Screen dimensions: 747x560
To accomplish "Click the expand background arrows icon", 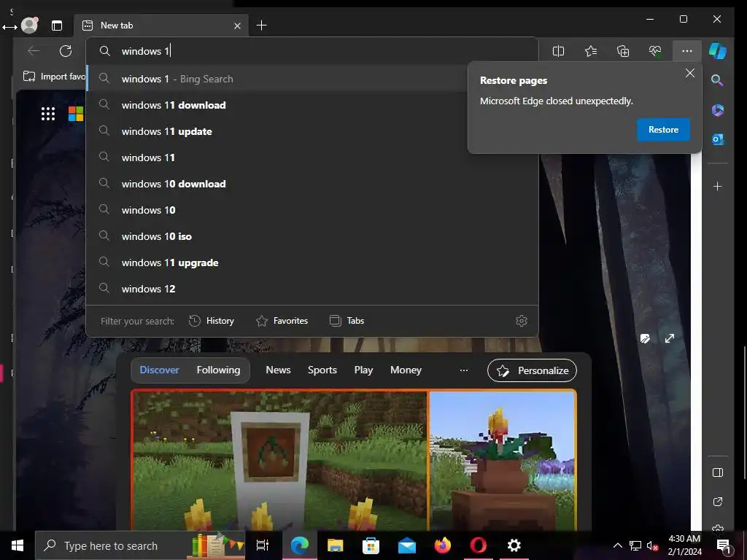I will (x=670, y=338).
